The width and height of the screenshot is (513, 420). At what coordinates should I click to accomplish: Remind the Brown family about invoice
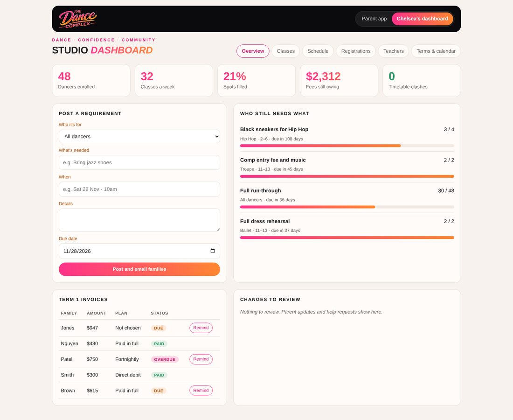(x=201, y=390)
